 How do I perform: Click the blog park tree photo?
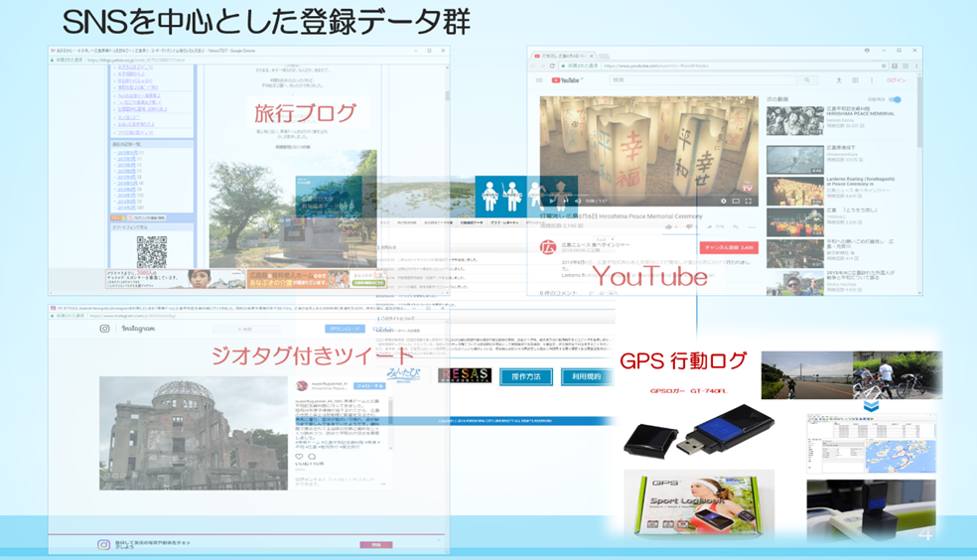coord(293,209)
